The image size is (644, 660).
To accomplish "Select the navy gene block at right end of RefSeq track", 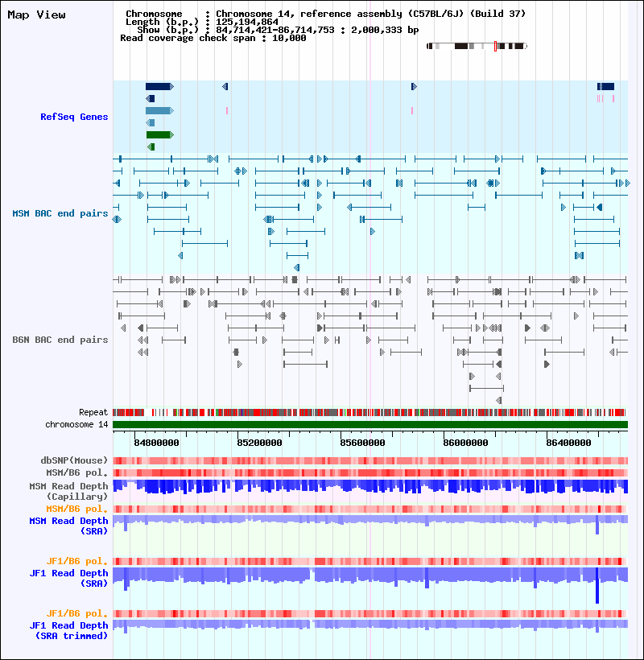I will [605, 87].
